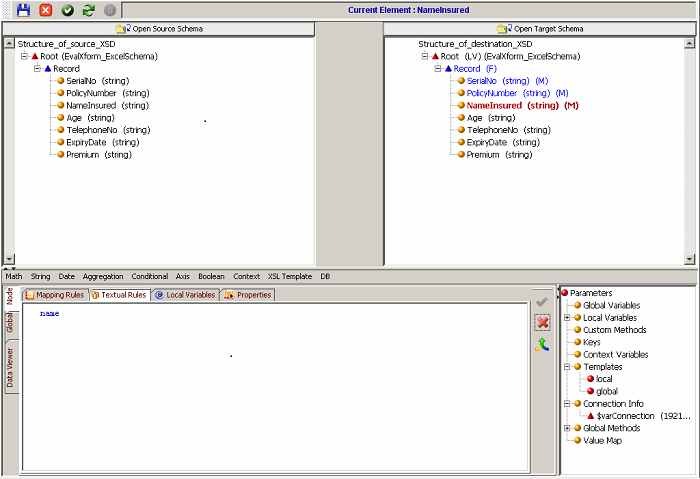Switch to the Properties tab
700x479 pixels.
(248, 295)
